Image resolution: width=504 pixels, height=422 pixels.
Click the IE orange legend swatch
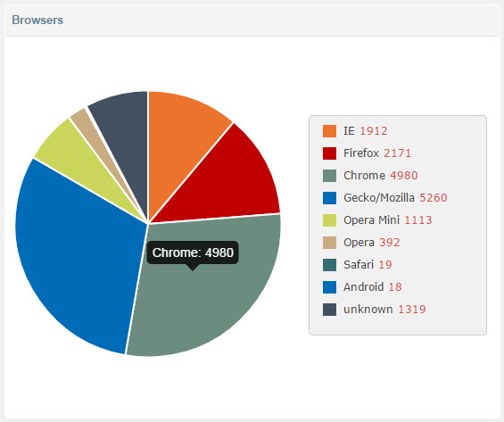click(329, 131)
